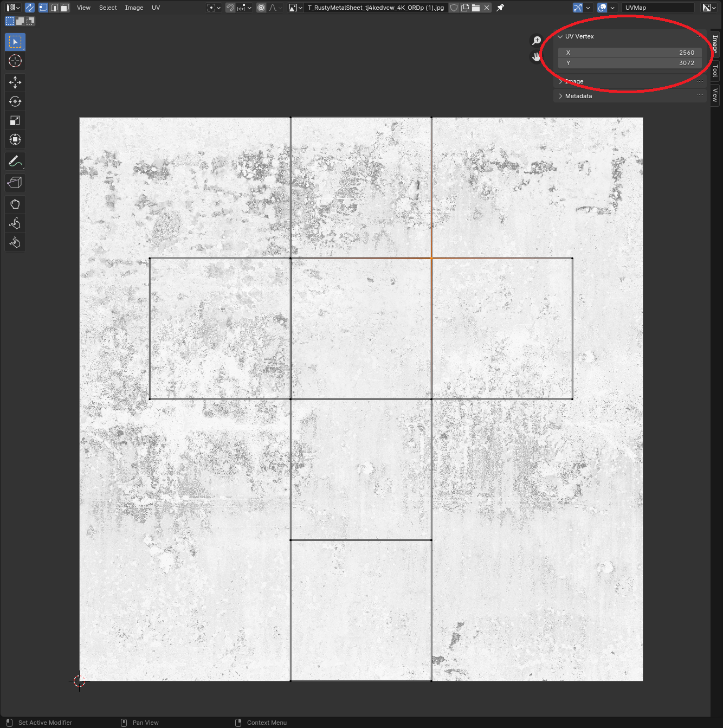Viewport: 723px width, 728px height.
Task: Open snapping options dropdown
Action: 244,8
